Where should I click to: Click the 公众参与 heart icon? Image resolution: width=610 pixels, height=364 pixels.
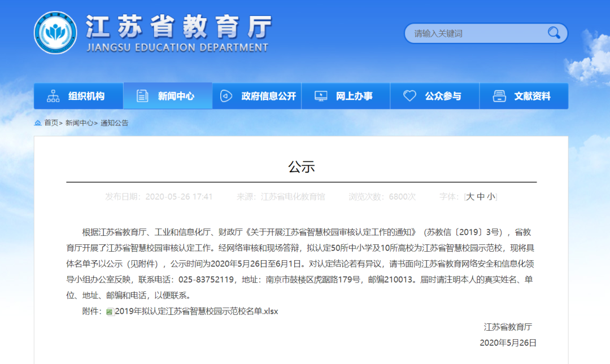point(409,96)
